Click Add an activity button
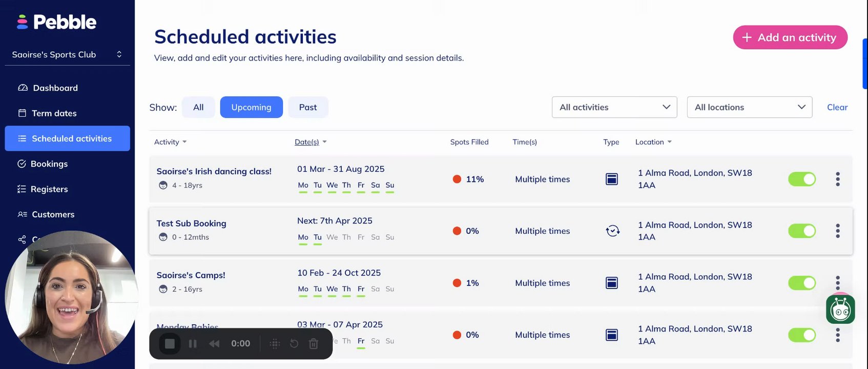Screen dimensions: 868x369 tap(790, 37)
